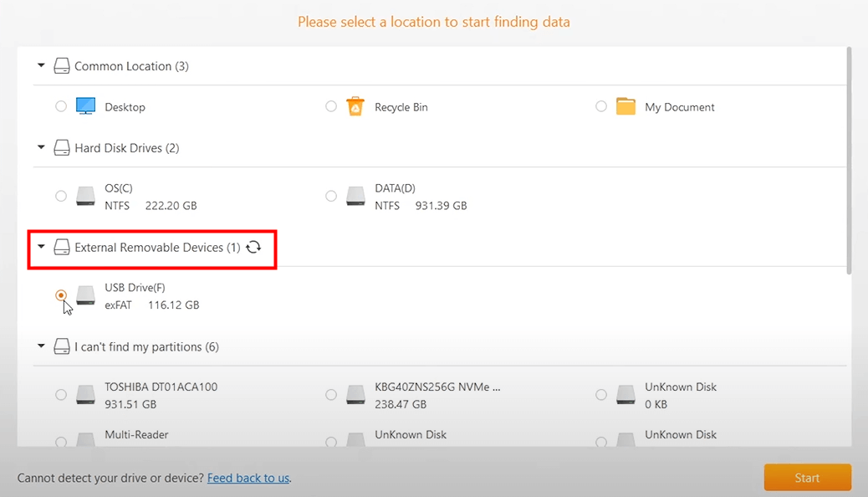Click the Desktop monitor icon
The height and width of the screenshot is (497, 868).
pyautogui.click(x=85, y=106)
